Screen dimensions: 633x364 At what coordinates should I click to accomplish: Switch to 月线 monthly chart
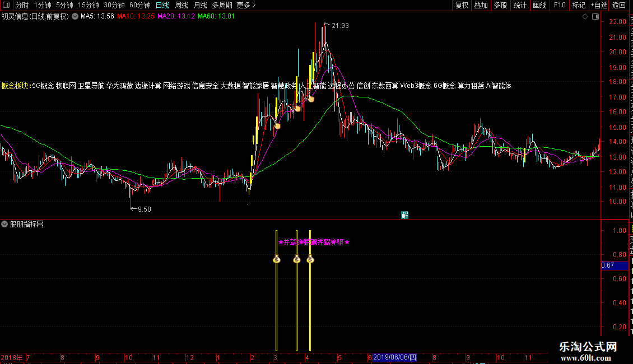200,5
